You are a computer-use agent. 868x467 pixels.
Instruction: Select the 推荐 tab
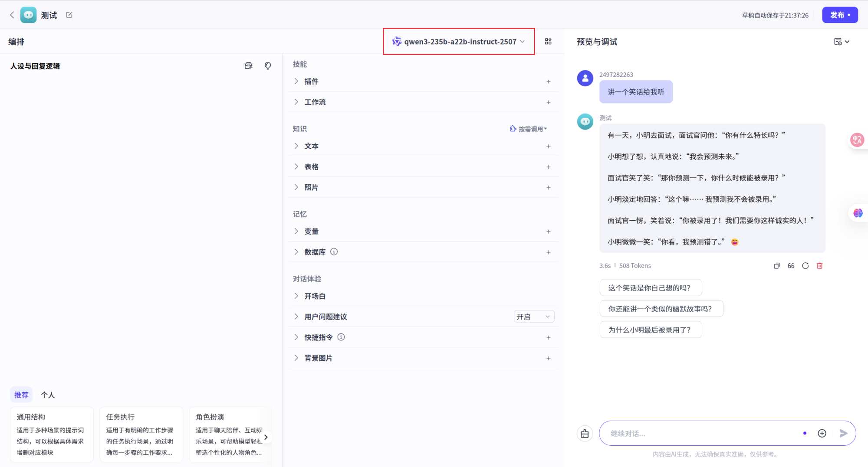(x=21, y=395)
